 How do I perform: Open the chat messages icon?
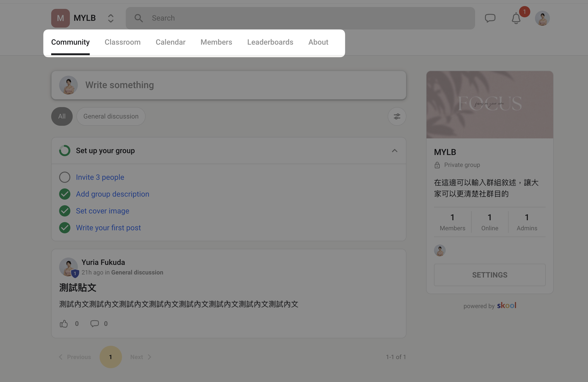(490, 18)
